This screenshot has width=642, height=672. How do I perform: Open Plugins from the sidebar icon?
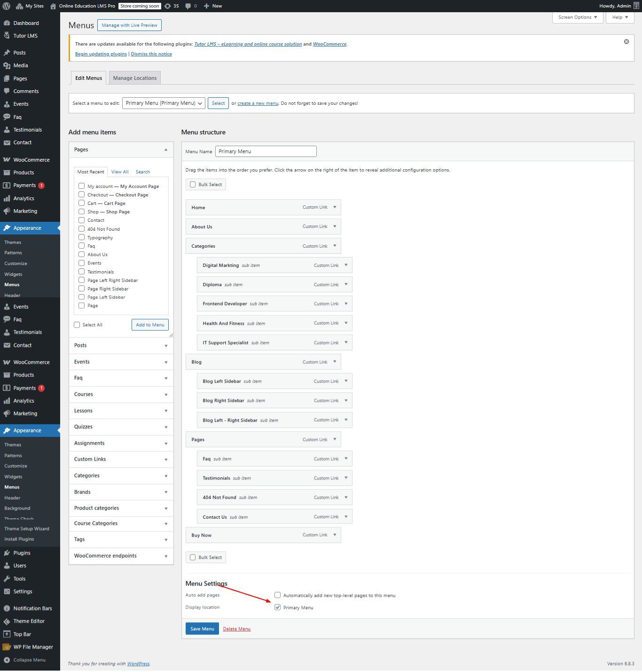(7, 553)
